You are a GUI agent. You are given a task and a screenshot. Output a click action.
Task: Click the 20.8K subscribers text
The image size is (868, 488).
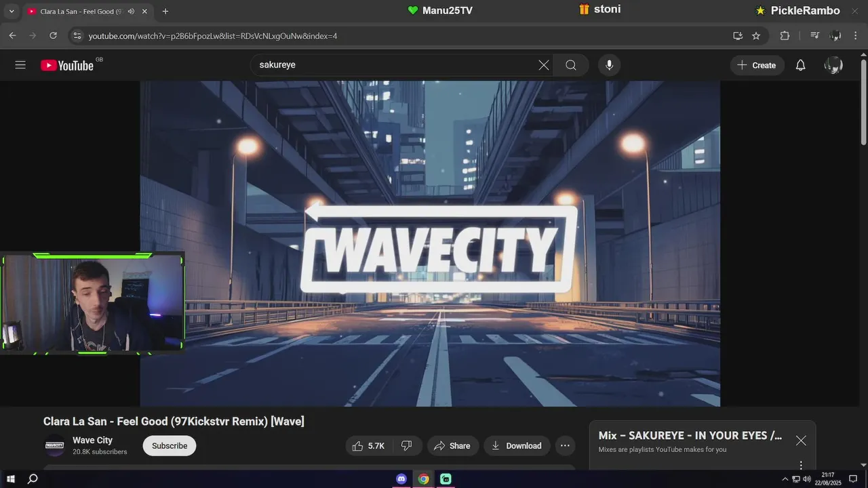click(100, 452)
